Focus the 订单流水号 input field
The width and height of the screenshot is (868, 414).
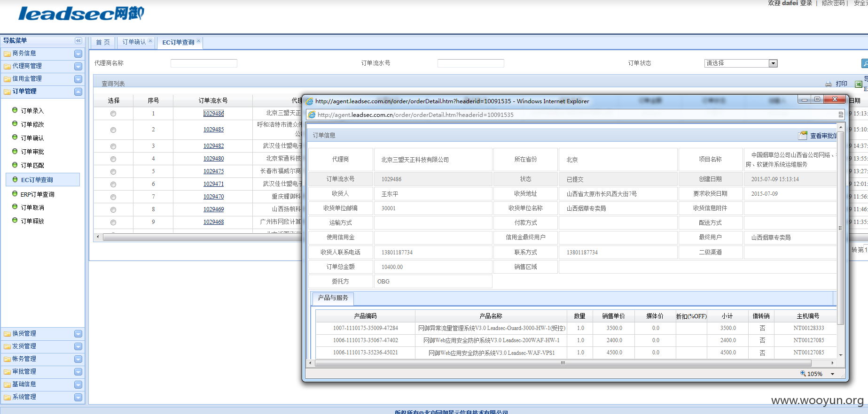click(470, 63)
